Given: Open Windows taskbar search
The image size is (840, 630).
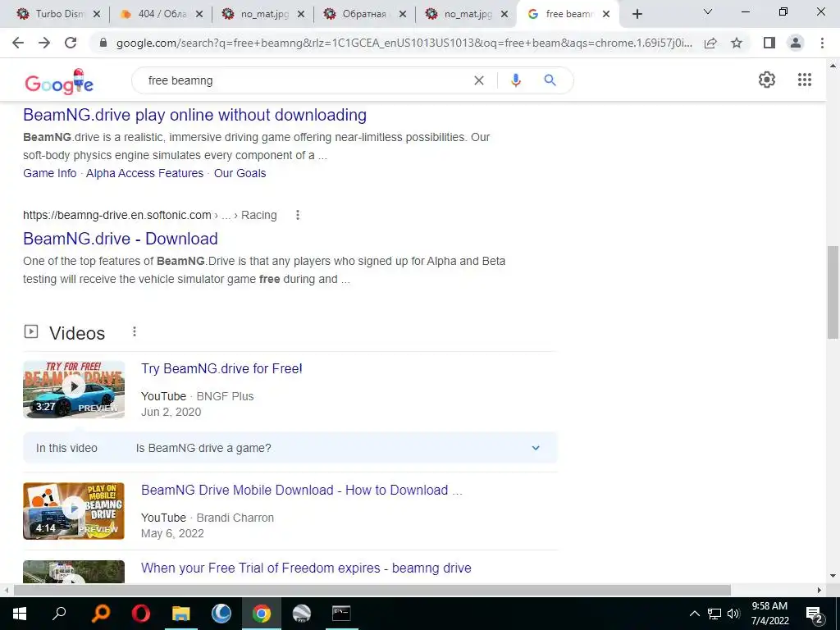Looking at the screenshot, I should click(x=59, y=614).
